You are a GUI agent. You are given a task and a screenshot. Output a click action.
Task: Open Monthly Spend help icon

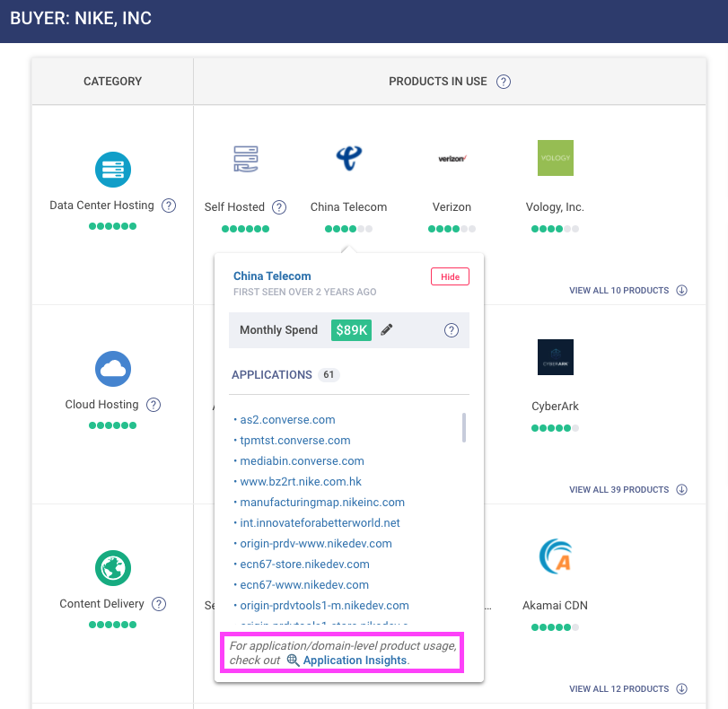(x=452, y=330)
